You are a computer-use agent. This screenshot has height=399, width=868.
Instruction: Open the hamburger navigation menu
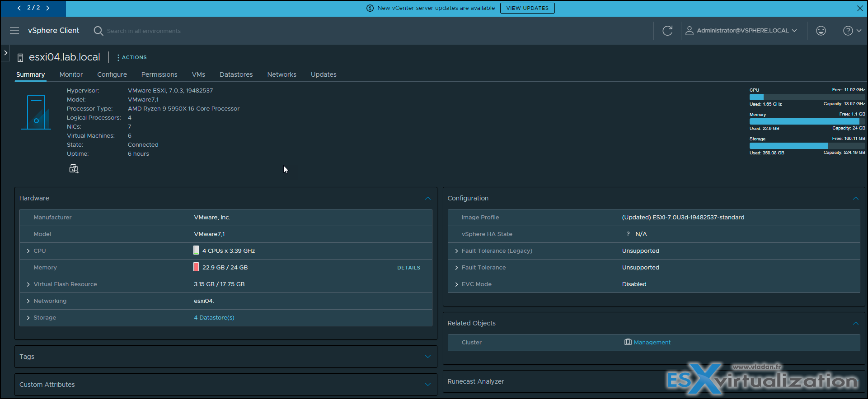[14, 31]
